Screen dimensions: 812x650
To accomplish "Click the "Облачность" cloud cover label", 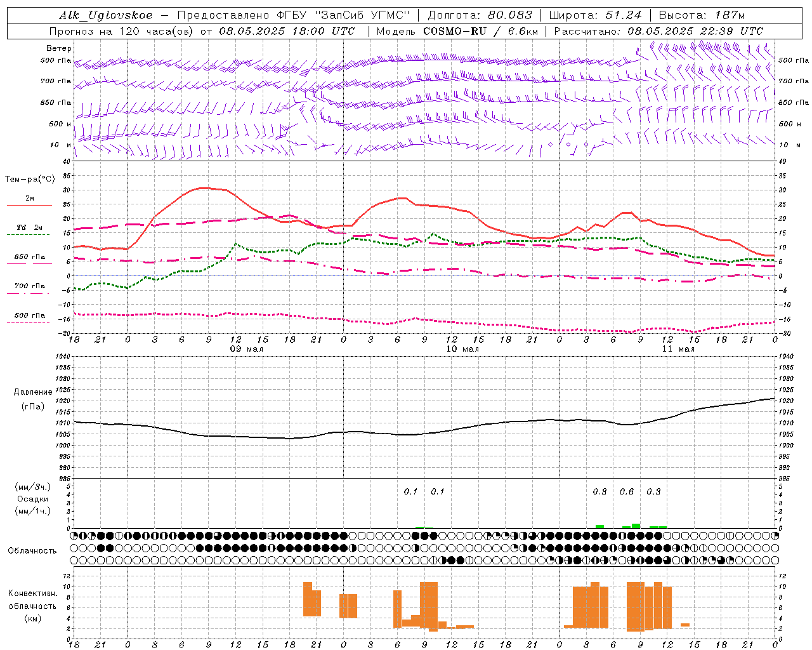I will click(x=32, y=551).
